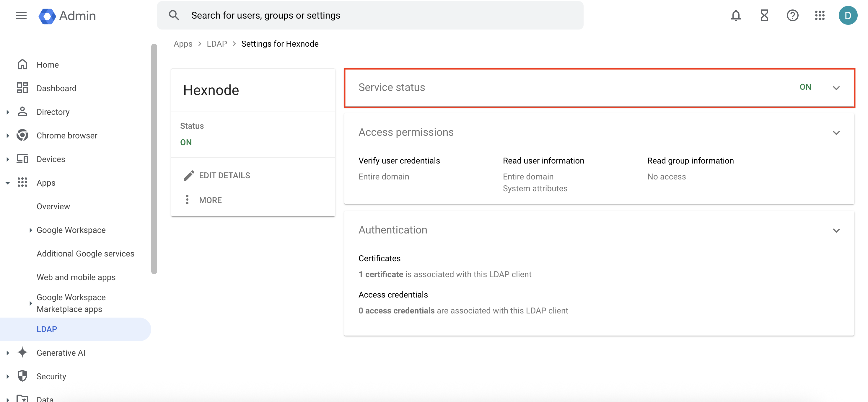The width and height of the screenshot is (868, 402).
Task: Open Additional Google services
Action: [x=85, y=254]
